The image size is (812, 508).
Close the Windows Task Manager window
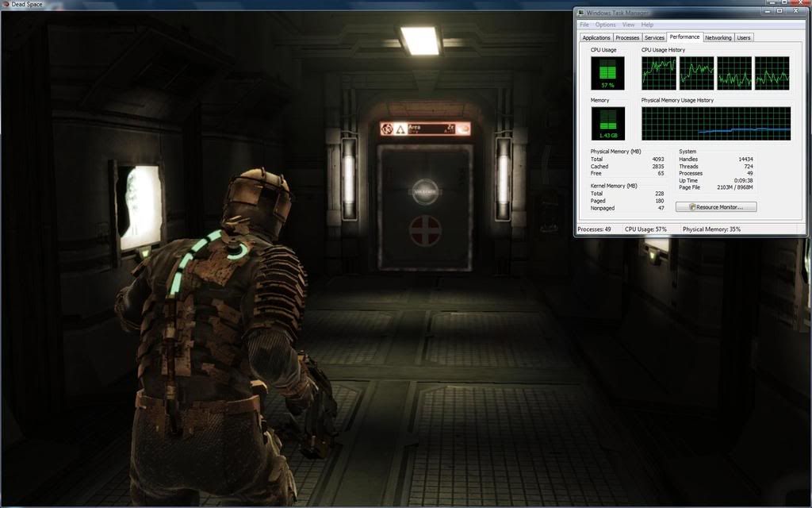click(796, 11)
